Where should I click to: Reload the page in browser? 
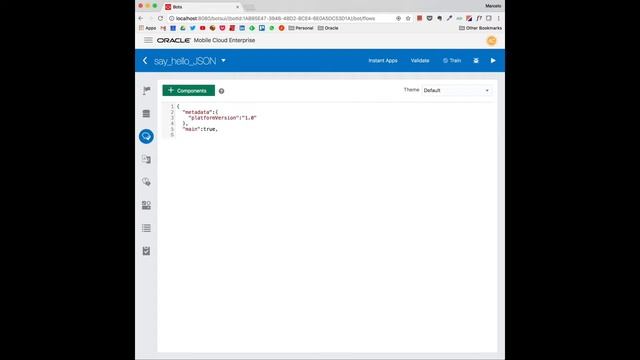(160, 18)
